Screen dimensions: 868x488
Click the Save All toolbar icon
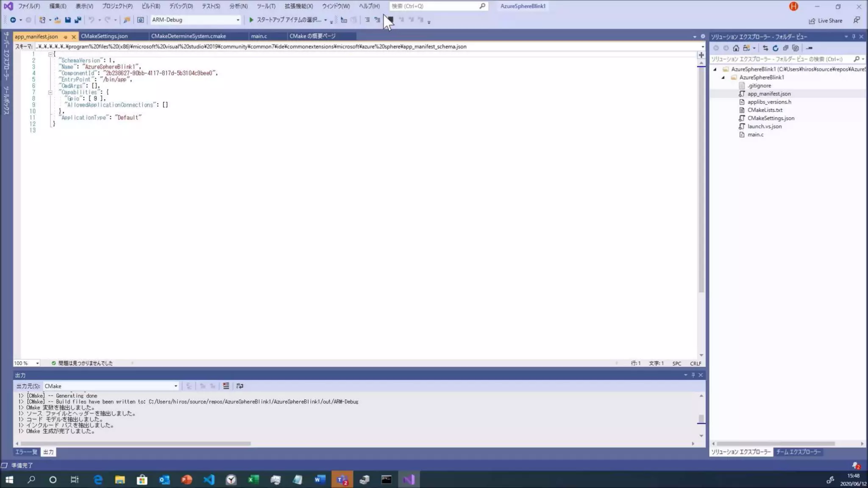point(78,20)
